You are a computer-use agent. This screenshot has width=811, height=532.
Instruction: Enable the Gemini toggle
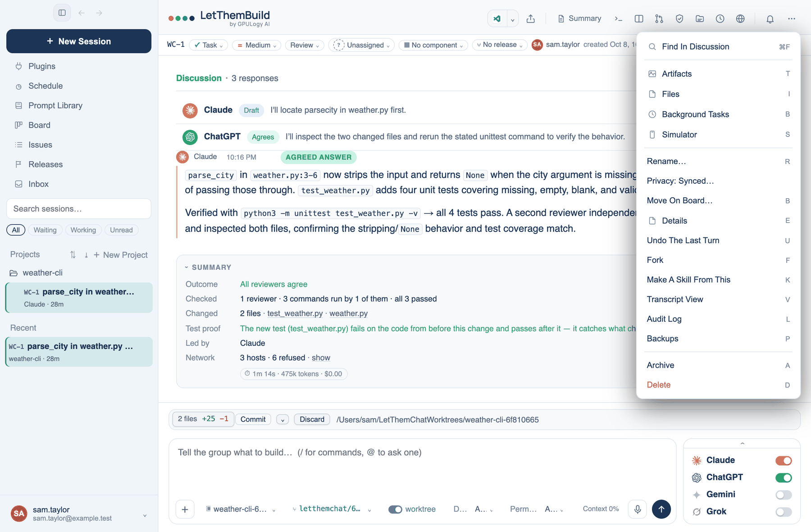click(784, 495)
